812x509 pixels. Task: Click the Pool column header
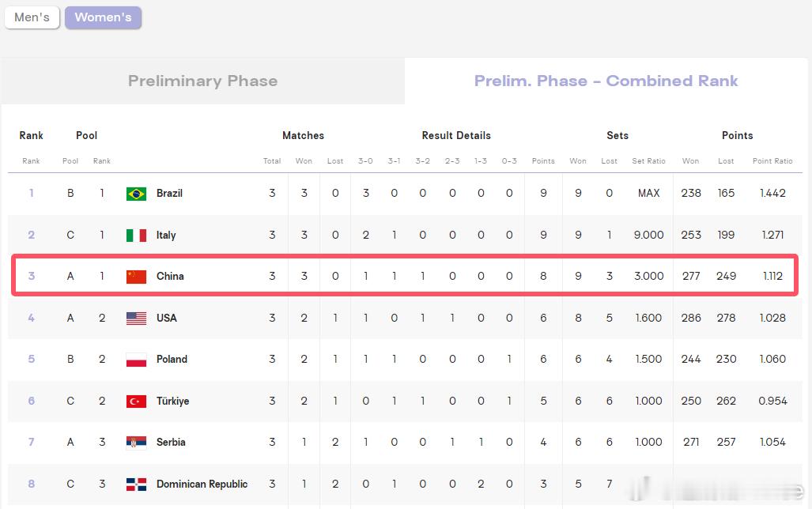pyautogui.click(x=70, y=161)
